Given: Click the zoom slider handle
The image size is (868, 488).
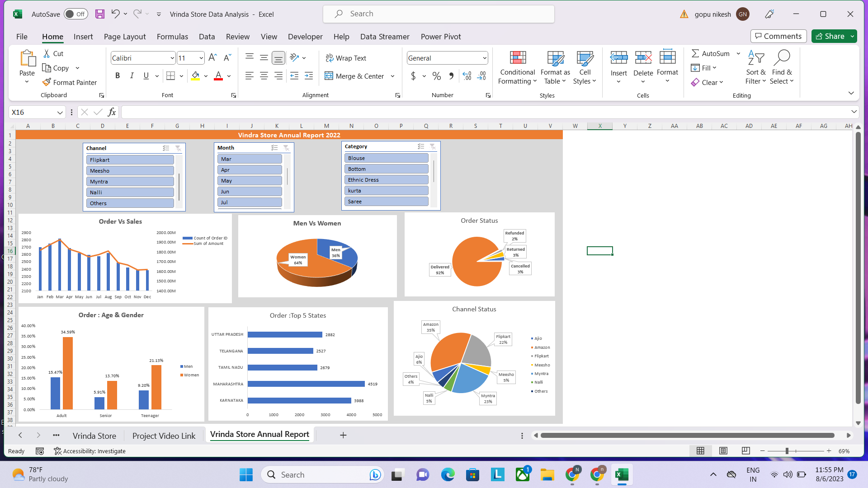Looking at the screenshot, I should (x=787, y=451).
